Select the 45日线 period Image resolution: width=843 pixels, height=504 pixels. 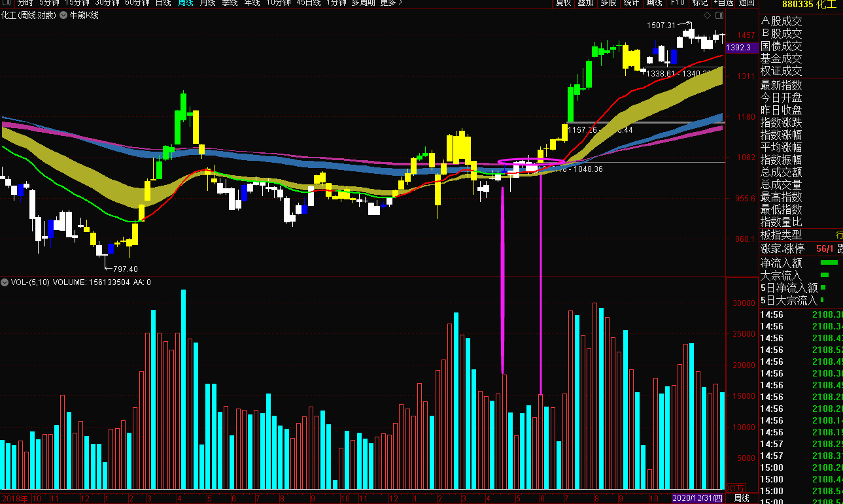tap(309, 3)
